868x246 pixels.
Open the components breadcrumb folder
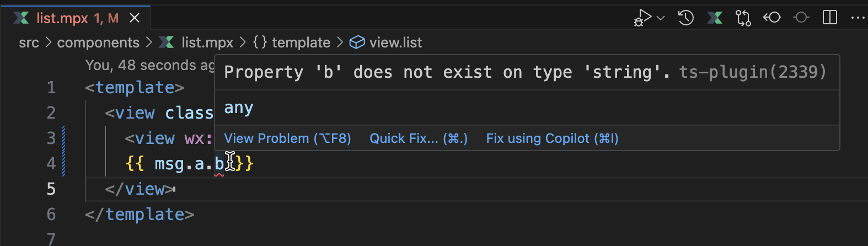pyautogui.click(x=98, y=42)
